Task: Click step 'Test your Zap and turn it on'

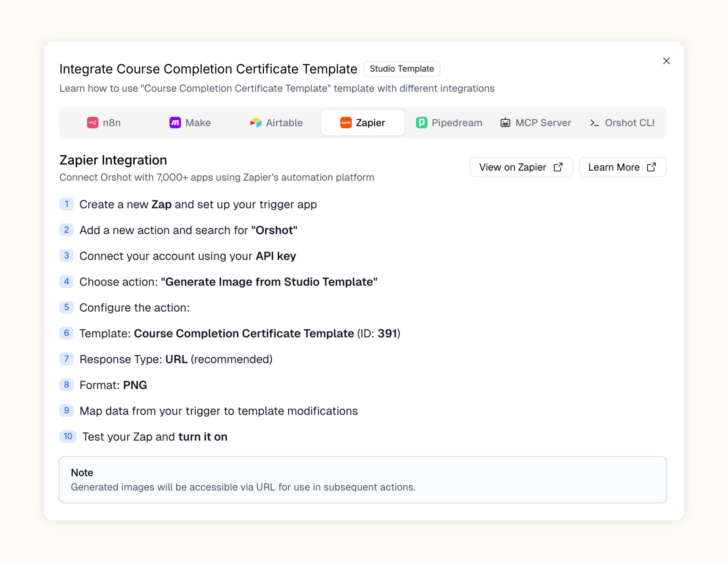Action: coord(155,437)
